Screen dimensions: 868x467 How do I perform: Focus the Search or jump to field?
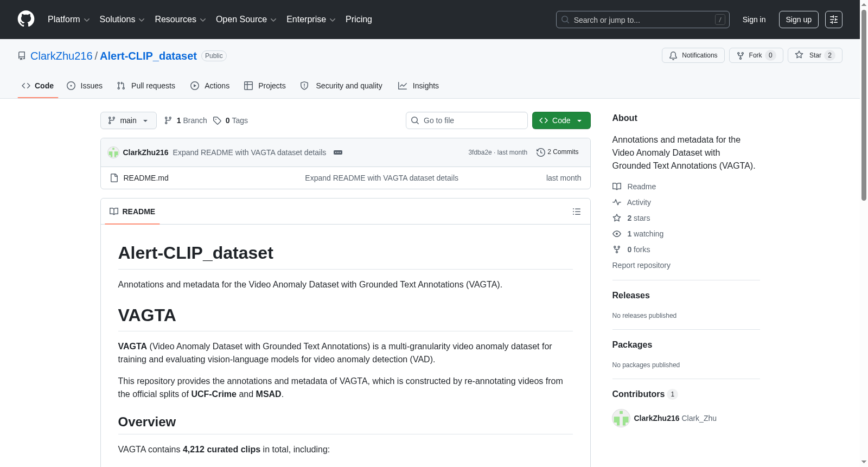(x=643, y=20)
